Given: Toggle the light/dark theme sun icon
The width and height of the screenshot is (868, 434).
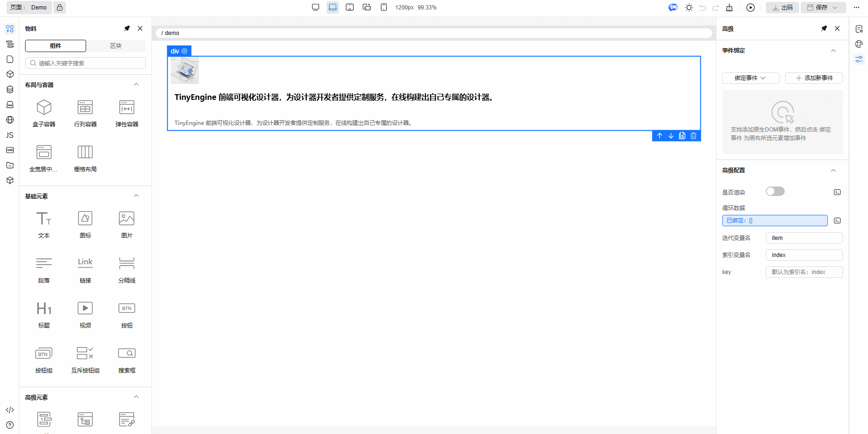Looking at the screenshot, I should (689, 8).
